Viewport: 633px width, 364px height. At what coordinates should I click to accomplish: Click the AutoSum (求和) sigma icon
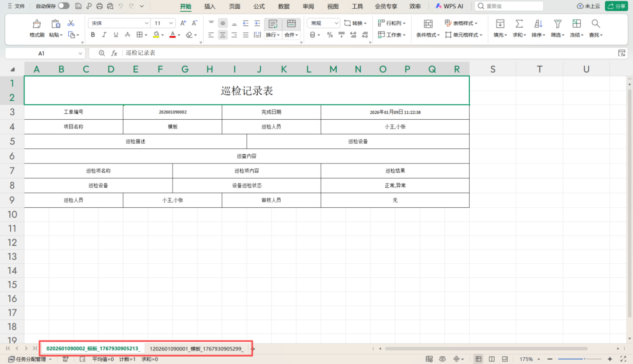click(519, 24)
